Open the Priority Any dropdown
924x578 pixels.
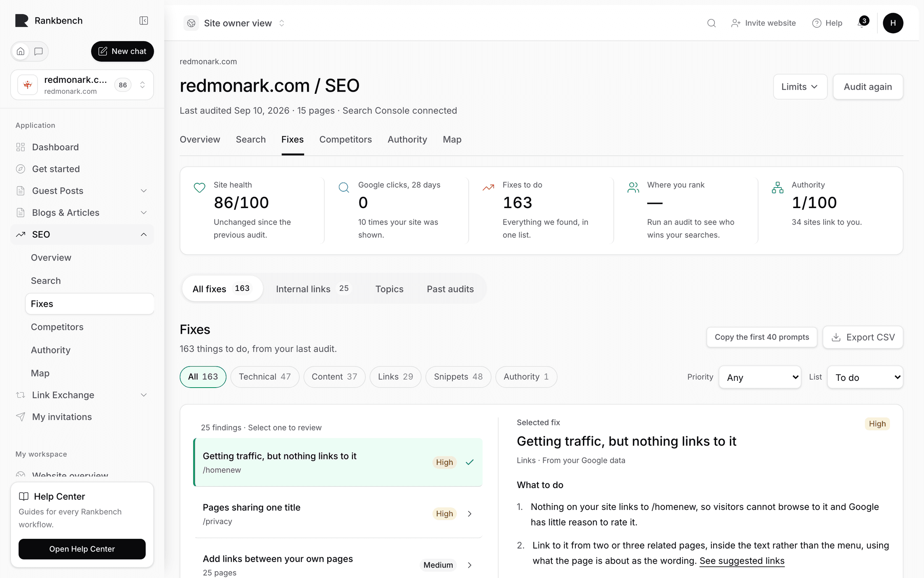coord(760,377)
